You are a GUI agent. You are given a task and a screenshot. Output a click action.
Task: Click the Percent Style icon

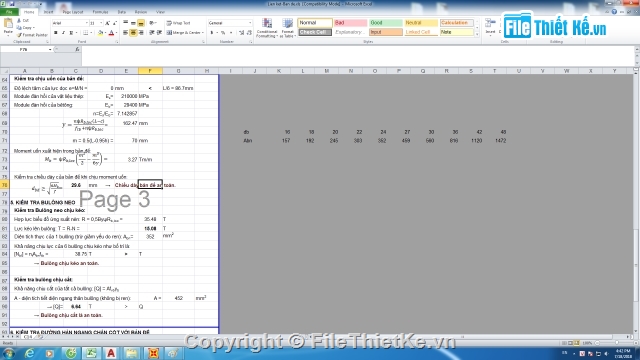223,33
